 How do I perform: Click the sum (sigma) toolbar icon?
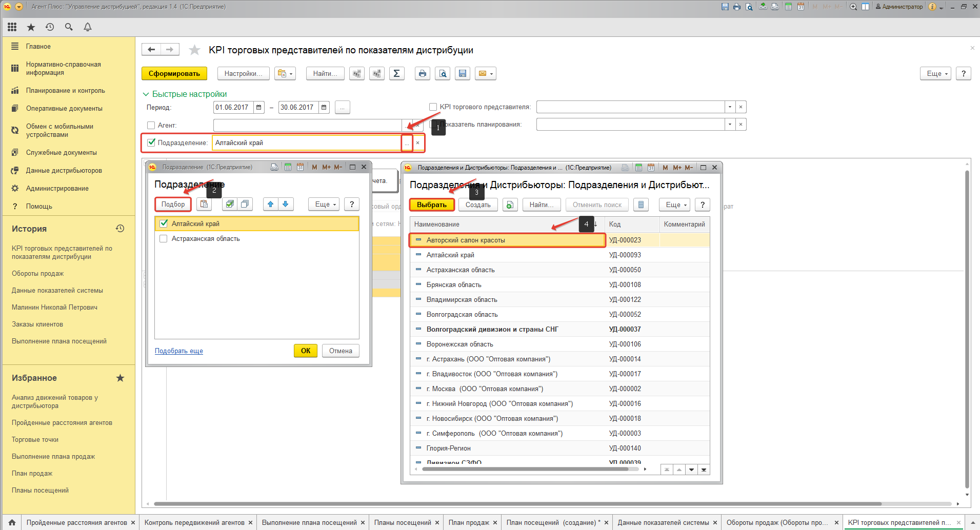pos(396,73)
